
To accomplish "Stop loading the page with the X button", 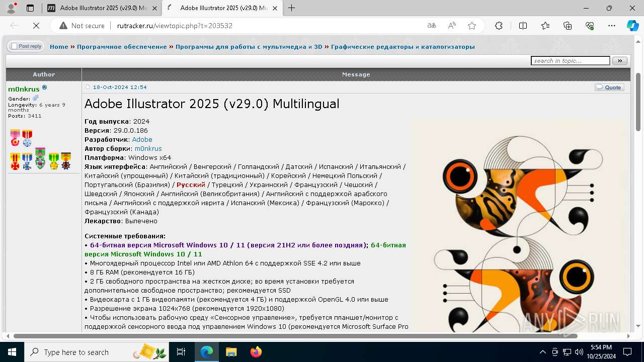I will 35,26.
